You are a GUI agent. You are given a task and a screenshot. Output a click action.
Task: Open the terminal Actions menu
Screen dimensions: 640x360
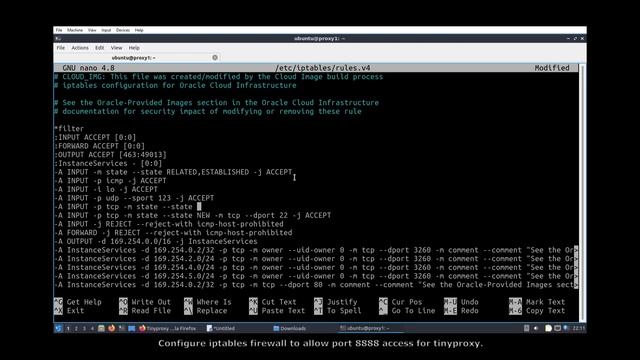point(80,48)
